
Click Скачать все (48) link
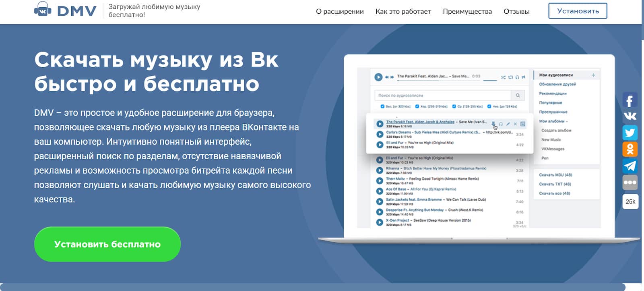[555, 193]
